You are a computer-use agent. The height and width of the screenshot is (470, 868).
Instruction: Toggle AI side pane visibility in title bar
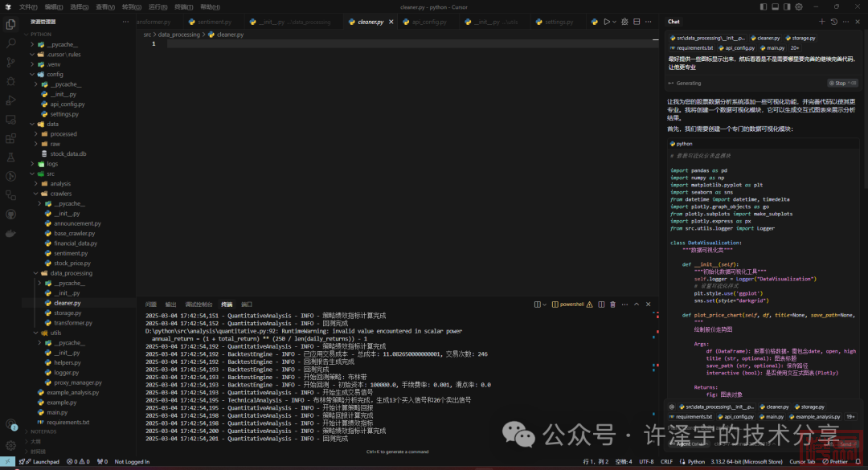coord(787,6)
